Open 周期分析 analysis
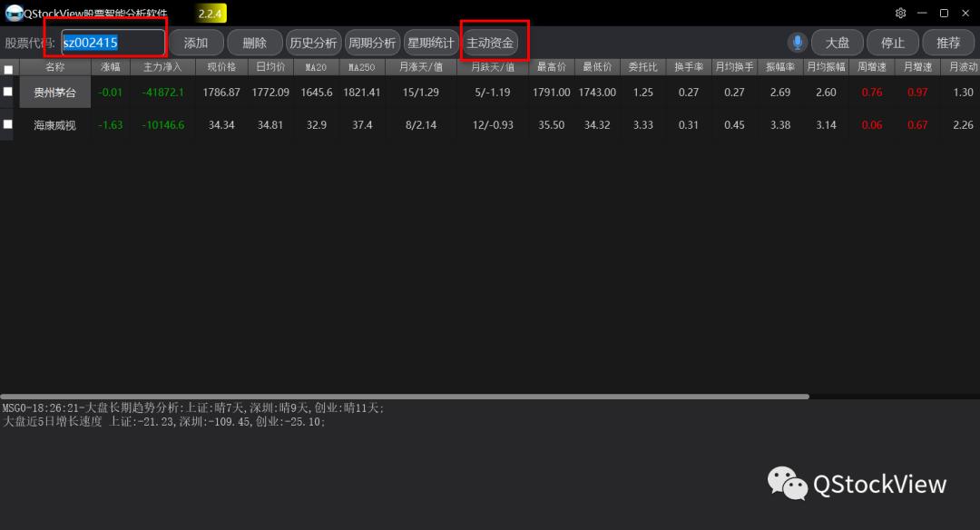The height and width of the screenshot is (530, 980). click(x=372, y=43)
